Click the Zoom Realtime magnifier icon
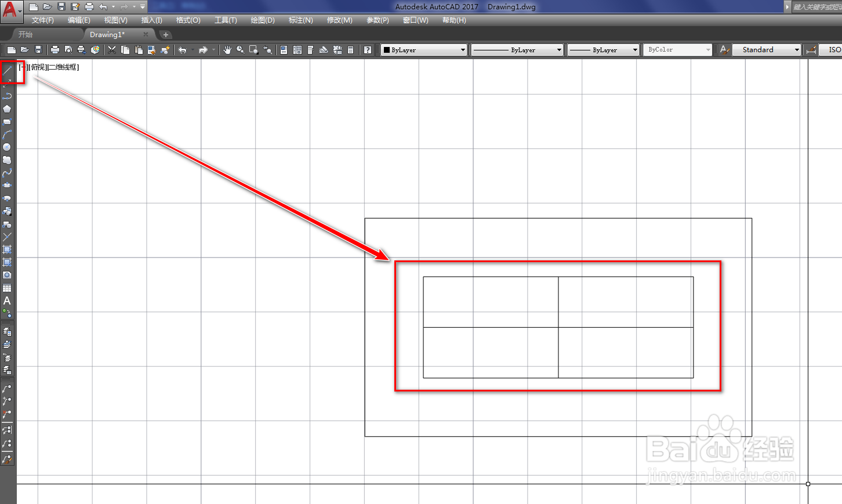The width and height of the screenshot is (842, 504). click(x=240, y=50)
